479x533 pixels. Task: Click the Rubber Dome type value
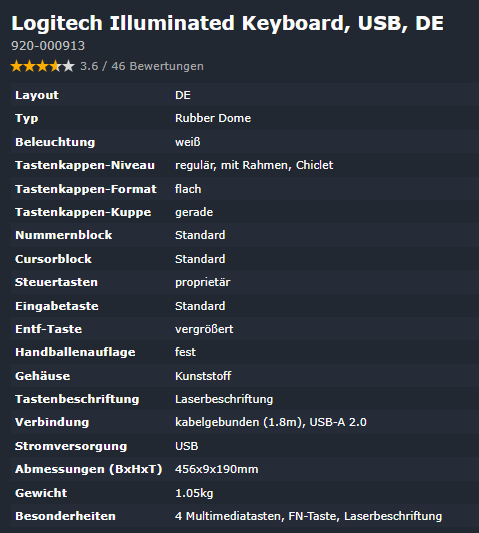pyautogui.click(x=213, y=118)
